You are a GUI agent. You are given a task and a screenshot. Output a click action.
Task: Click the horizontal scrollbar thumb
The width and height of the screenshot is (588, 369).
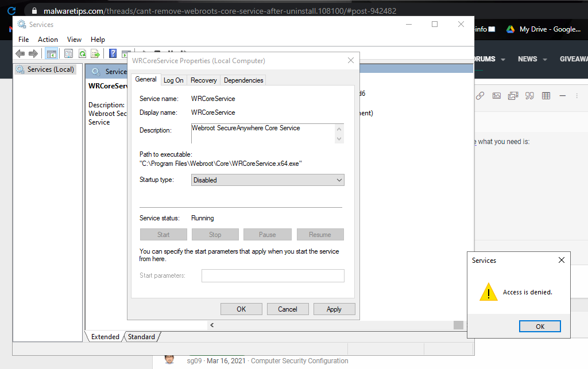pos(458,325)
